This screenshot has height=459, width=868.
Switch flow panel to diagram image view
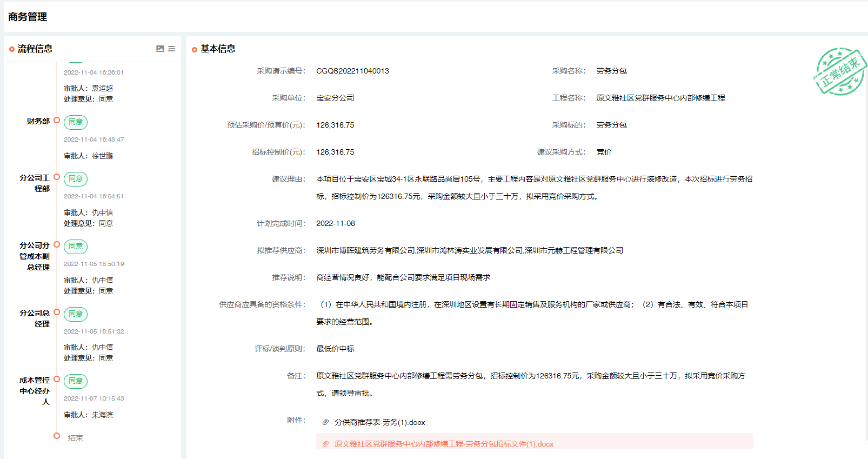[x=160, y=49]
